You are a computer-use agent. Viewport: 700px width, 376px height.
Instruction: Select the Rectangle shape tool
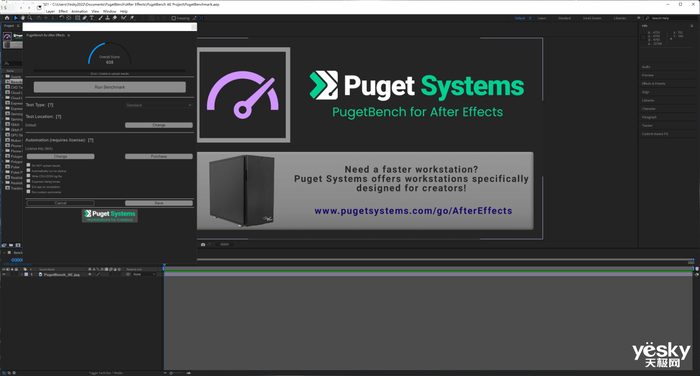78,18
